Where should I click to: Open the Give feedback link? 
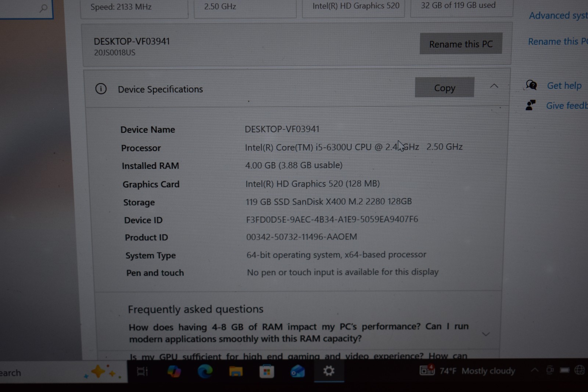(567, 105)
